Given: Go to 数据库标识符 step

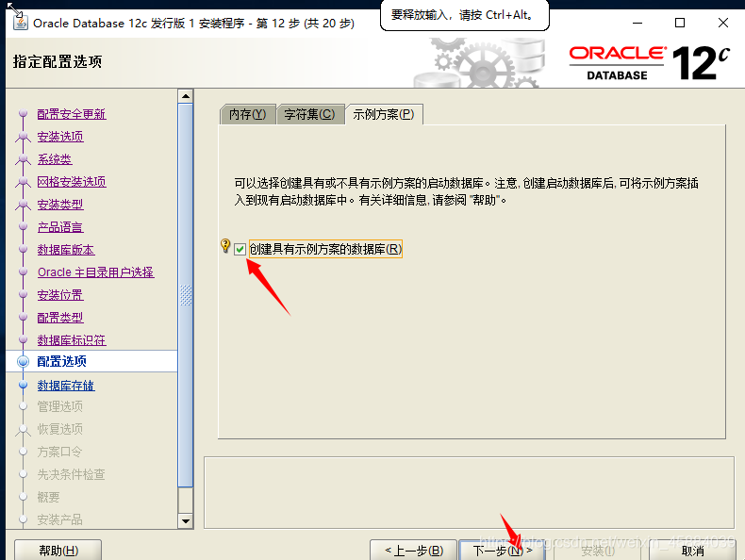Looking at the screenshot, I should [x=72, y=340].
